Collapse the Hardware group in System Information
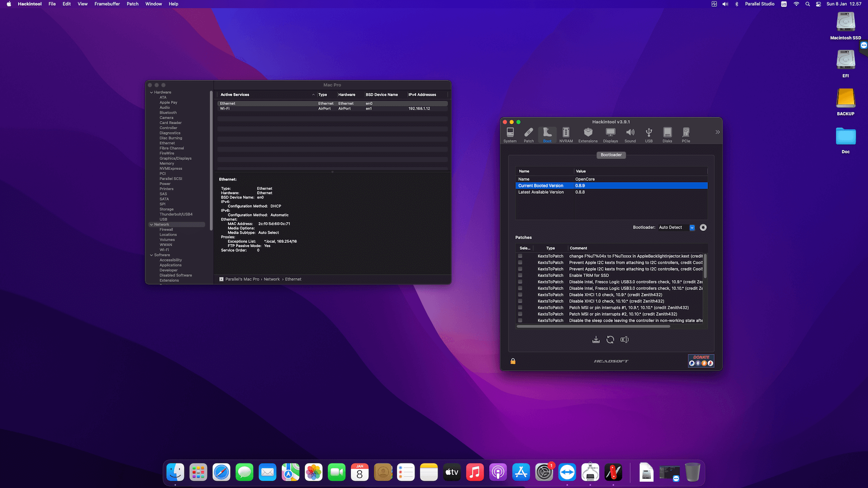This screenshot has width=868, height=488. (x=151, y=92)
